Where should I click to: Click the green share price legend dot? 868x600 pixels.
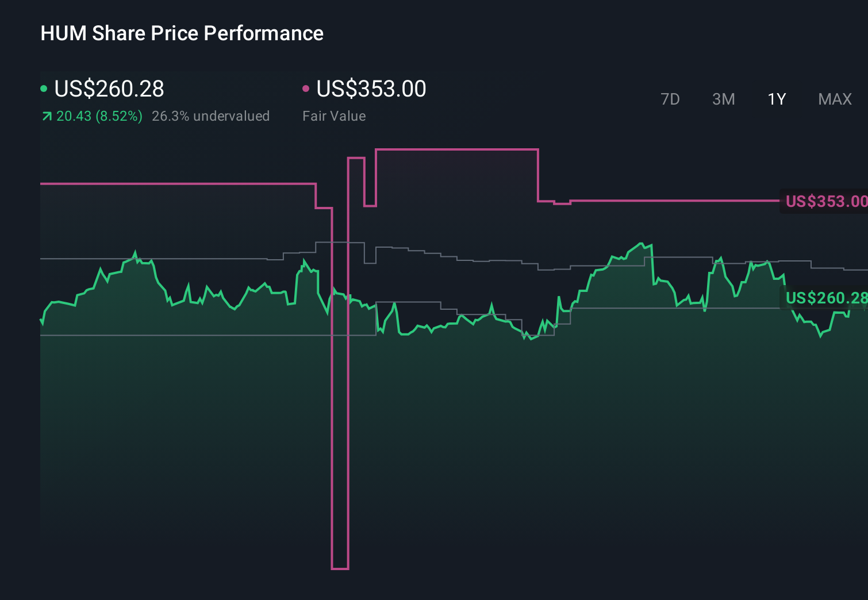44,87
